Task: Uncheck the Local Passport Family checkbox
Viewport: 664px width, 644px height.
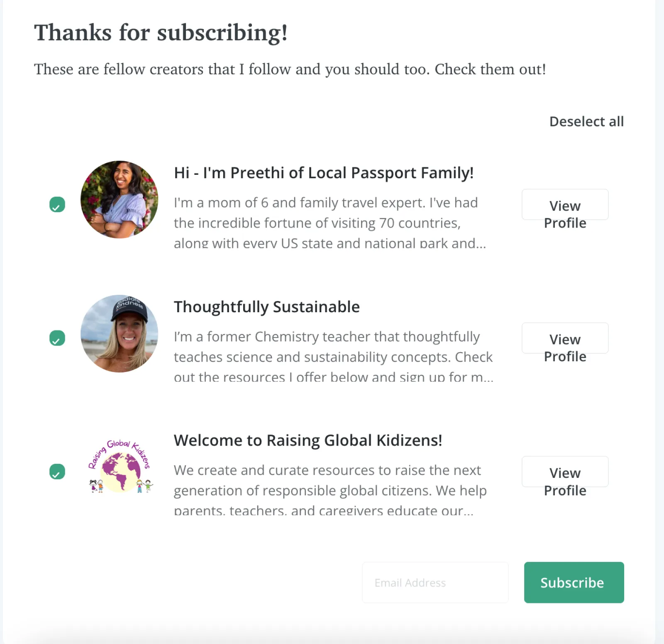Action: pyautogui.click(x=57, y=204)
